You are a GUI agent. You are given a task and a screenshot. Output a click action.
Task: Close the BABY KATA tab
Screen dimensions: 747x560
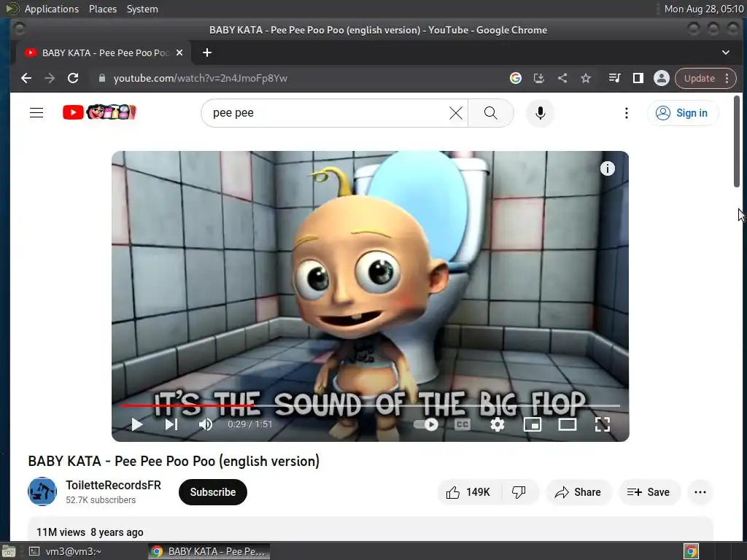point(179,52)
